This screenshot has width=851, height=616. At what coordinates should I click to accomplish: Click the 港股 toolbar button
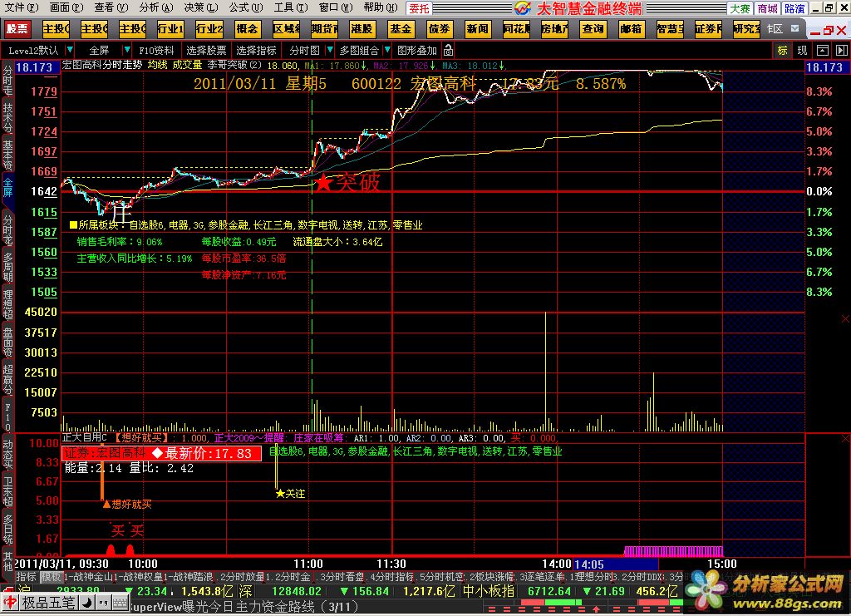pyautogui.click(x=362, y=29)
